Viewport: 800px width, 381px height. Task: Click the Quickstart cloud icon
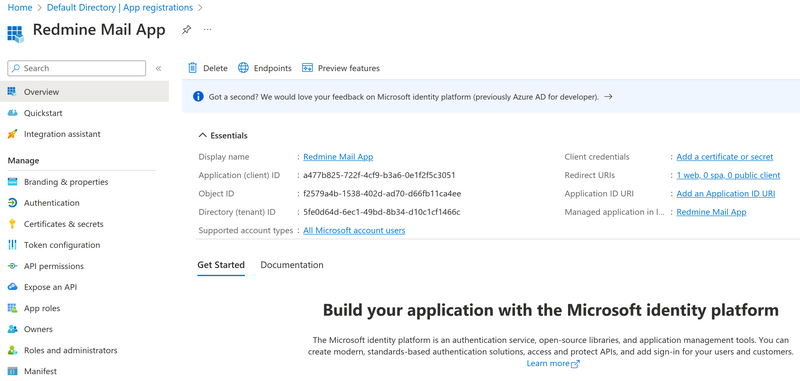pos(13,113)
